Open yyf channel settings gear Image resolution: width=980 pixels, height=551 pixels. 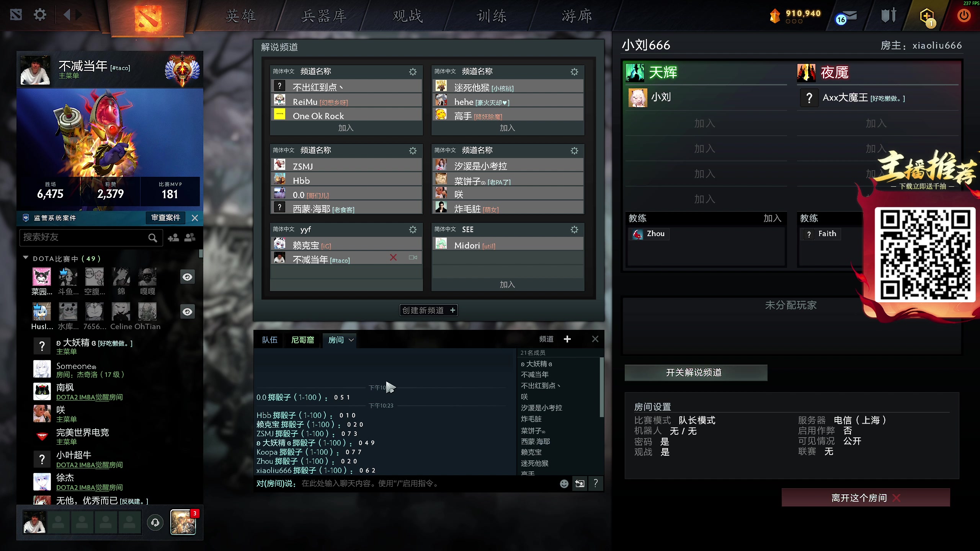tap(413, 230)
